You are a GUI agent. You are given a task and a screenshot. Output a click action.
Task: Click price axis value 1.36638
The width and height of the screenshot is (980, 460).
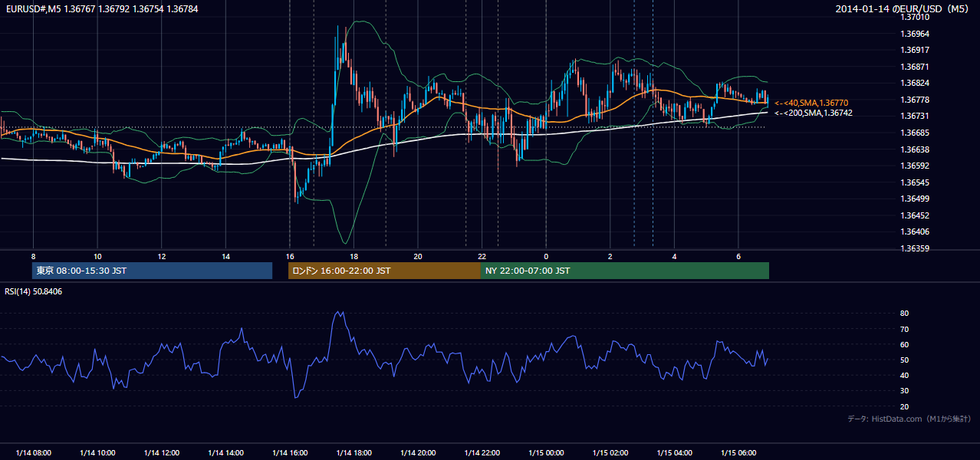pyautogui.click(x=915, y=149)
